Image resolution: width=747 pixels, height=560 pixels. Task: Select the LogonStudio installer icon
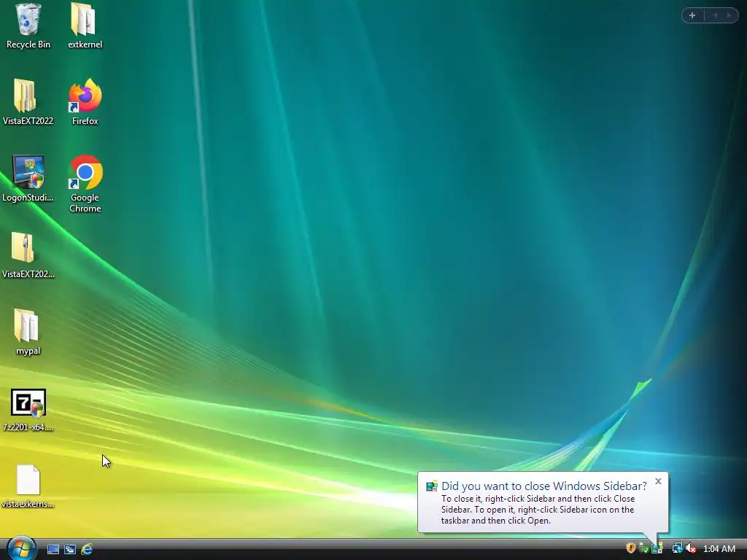tap(28, 172)
